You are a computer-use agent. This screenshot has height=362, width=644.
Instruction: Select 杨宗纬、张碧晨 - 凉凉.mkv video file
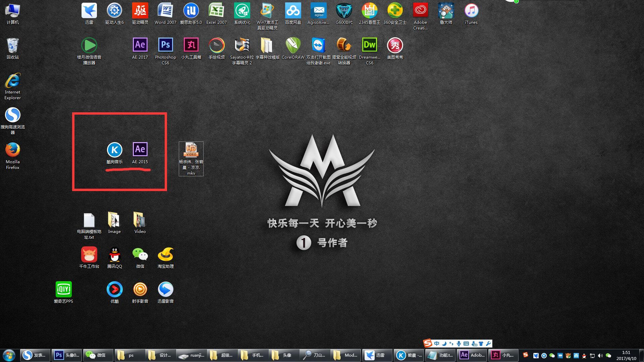[x=191, y=159]
